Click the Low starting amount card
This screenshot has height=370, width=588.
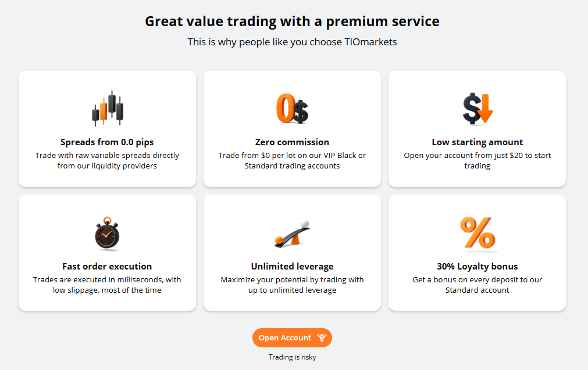(477, 129)
